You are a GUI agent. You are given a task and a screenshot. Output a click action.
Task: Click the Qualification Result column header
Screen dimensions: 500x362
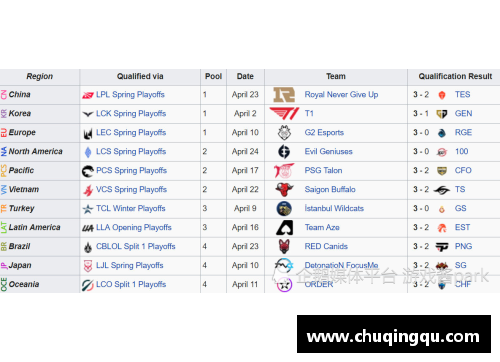tap(455, 76)
